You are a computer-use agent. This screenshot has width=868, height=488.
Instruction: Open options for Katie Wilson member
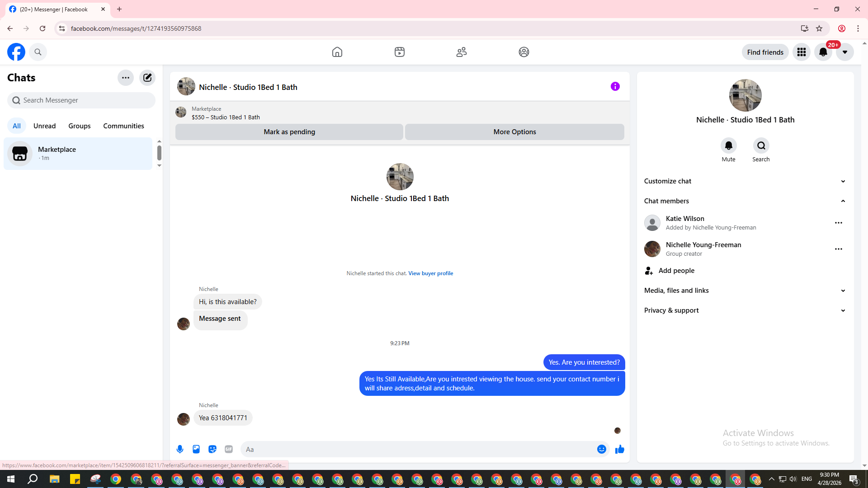[x=838, y=223]
